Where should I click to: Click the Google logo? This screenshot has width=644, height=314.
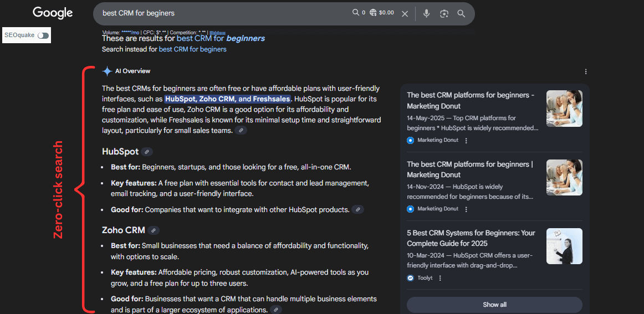53,13
